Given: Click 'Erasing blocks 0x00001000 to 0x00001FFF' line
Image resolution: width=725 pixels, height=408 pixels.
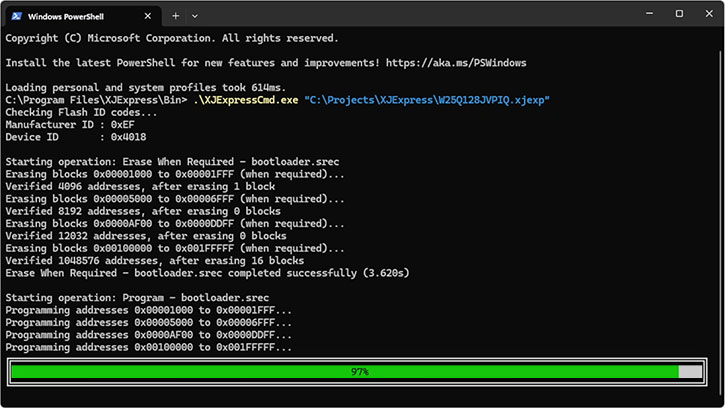Looking at the screenshot, I should 175,174.
